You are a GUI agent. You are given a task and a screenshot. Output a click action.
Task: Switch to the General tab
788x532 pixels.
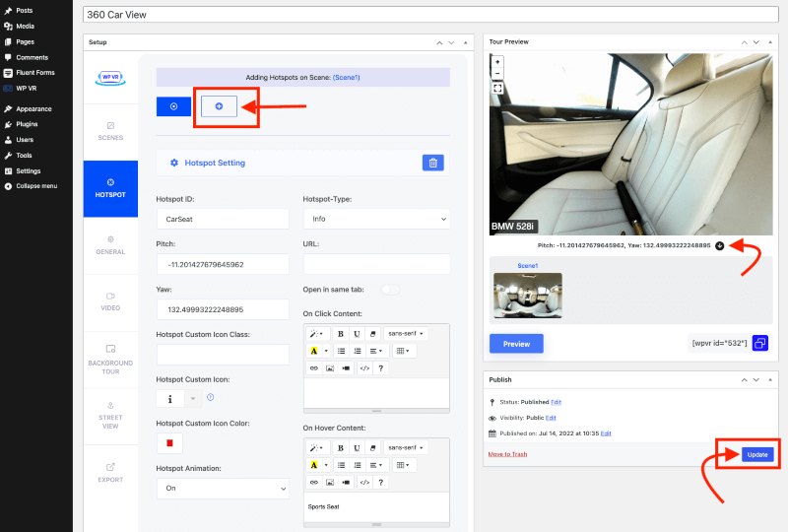coord(110,245)
